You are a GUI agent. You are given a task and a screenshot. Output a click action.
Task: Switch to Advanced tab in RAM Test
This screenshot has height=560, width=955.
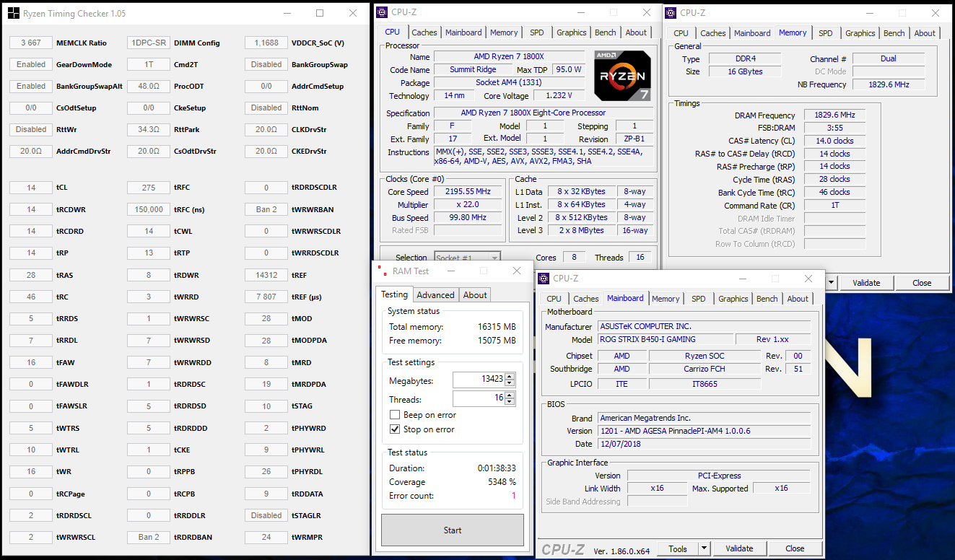[435, 294]
